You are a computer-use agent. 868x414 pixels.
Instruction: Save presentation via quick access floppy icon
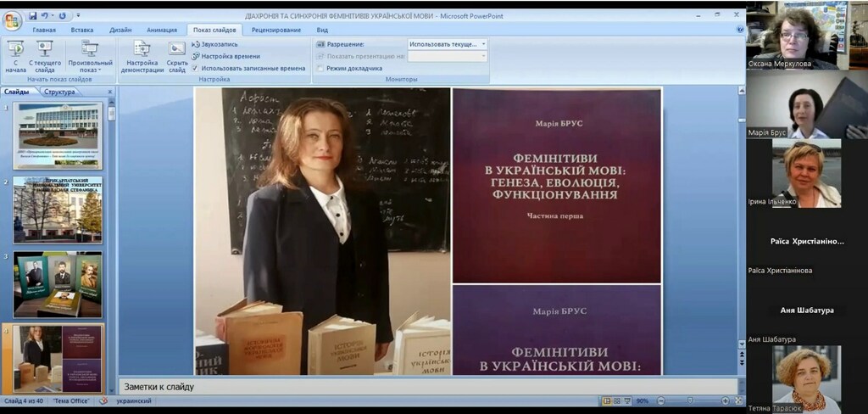(x=33, y=15)
